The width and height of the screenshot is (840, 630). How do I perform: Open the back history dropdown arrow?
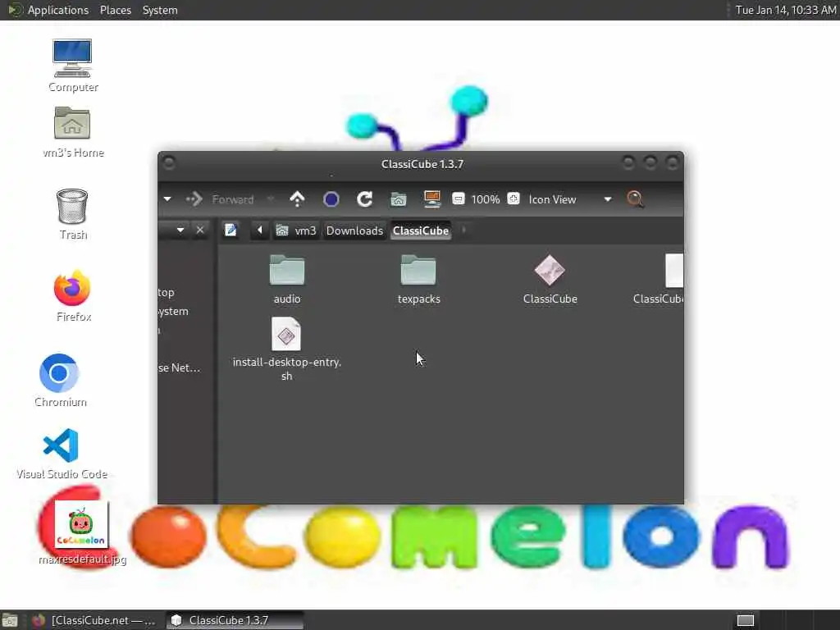(167, 199)
